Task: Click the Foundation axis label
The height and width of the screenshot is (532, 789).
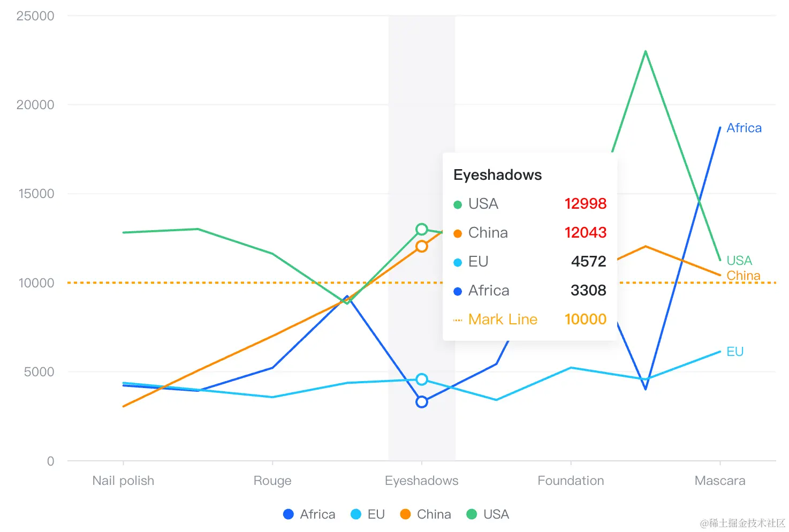Action: click(571, 481)
